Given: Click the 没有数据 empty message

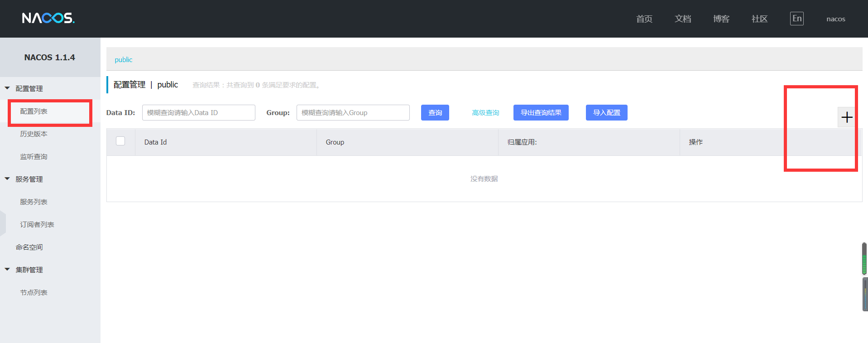Looking at the screenshot, I should 484,179.
